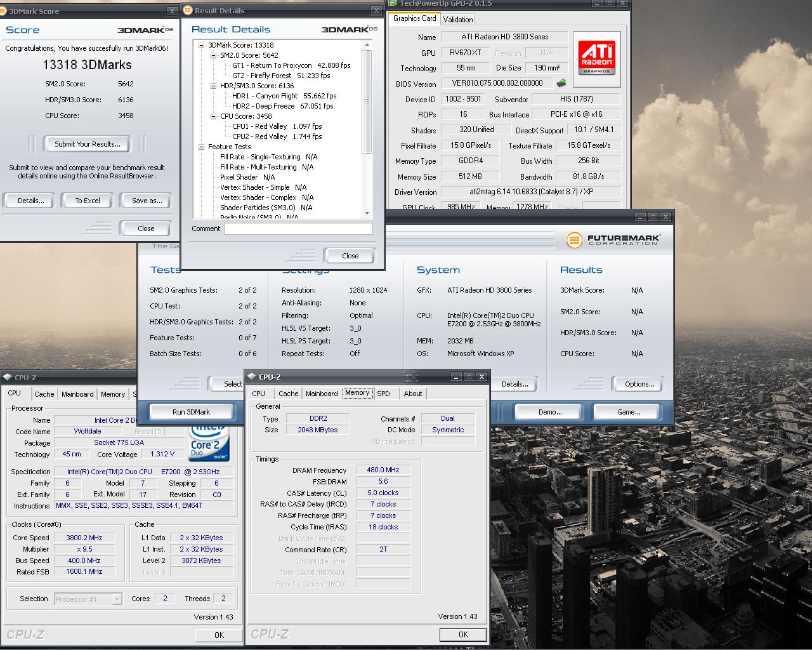Click Close in the 3DMark Score window
812x650 pixels.
click(x=146, y=229)
